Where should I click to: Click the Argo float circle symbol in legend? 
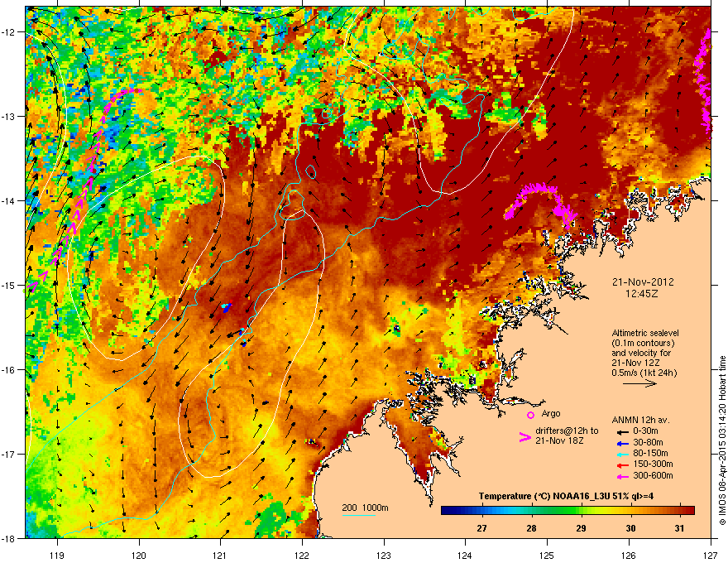(530, 415)
